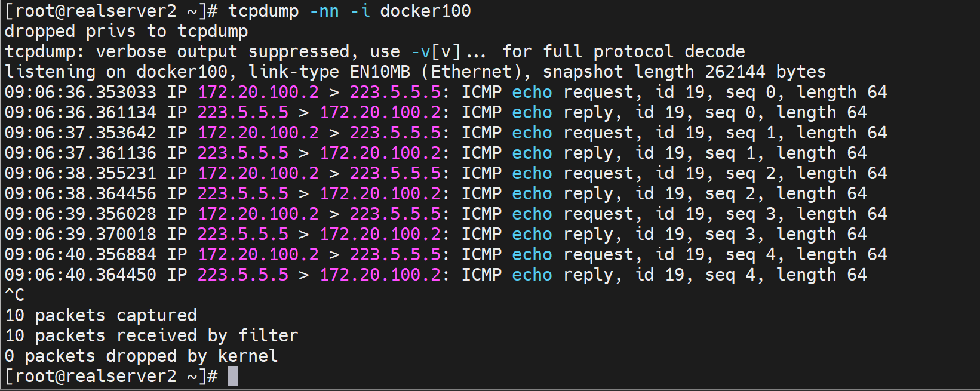This screenshot has height=391, width=980.
Task: Click the word "echo" on the seq 2 request line
Action: 532,173
